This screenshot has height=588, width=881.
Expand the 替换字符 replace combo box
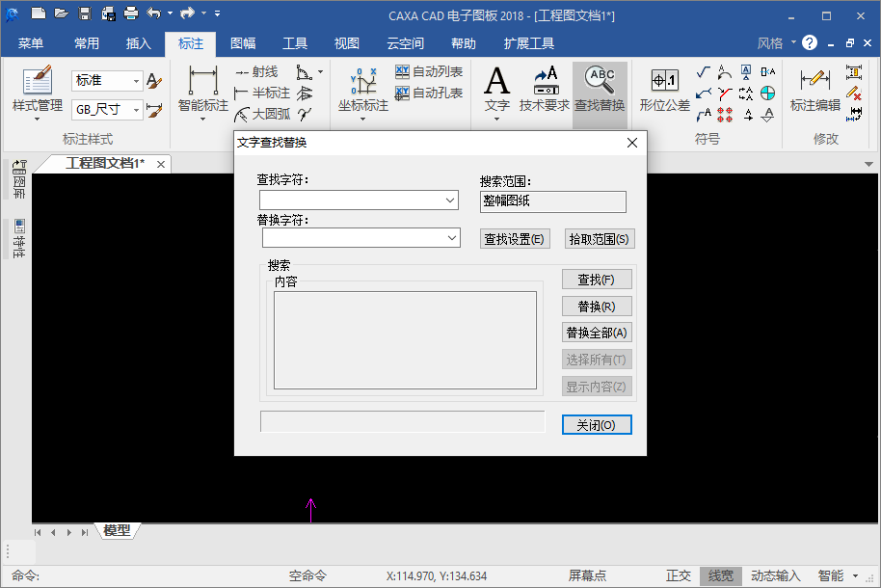(452, 238)
